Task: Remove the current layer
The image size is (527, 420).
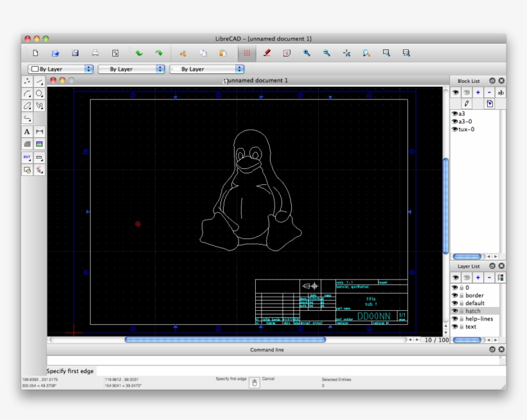Action: [489, 277]
